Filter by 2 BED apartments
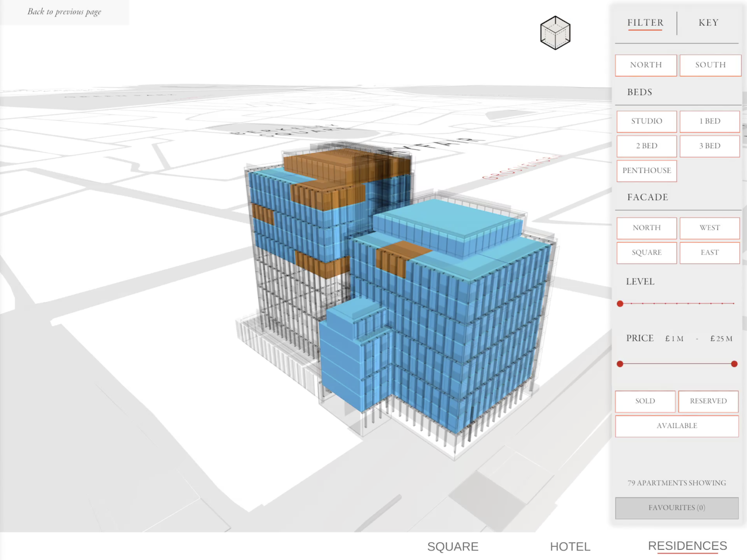 646,146
